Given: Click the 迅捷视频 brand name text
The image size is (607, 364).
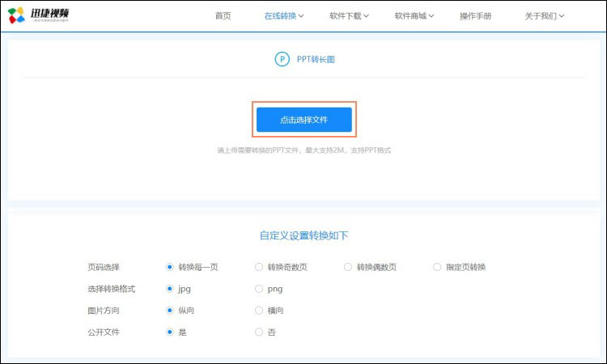Looking at the screenshot, I should (x=49, y=13).
